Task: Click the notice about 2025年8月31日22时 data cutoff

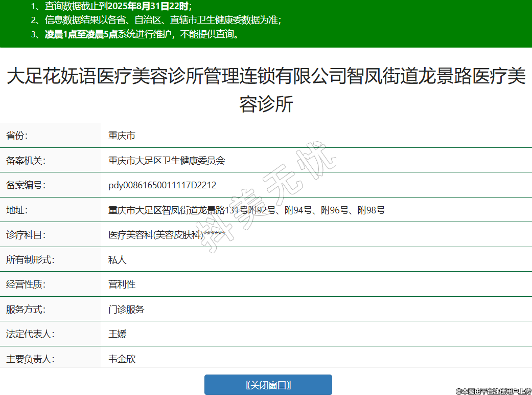Action: [x=111, y=7]
